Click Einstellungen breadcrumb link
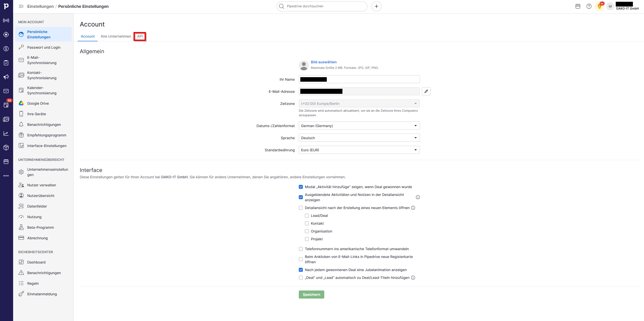 (40, 6)
